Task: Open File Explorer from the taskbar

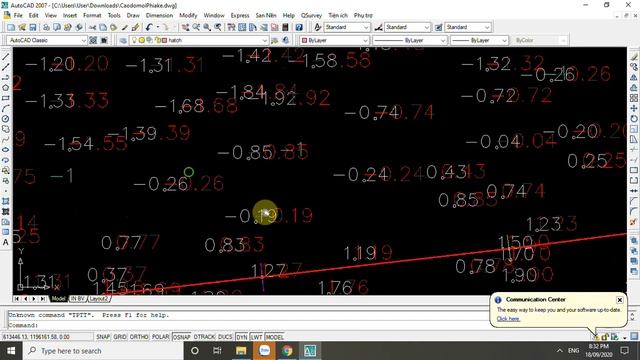Action: (x=241, y=351)
